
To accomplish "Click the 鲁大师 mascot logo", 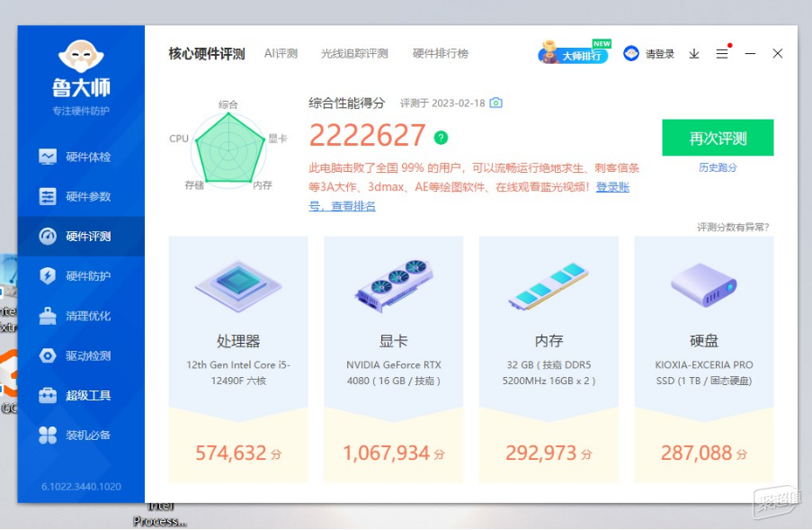I will [81, 57].
